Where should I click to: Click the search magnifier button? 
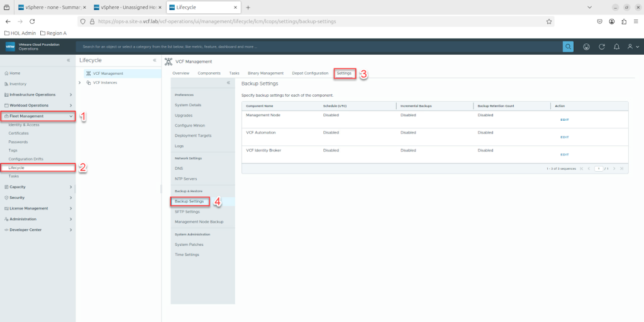click(568, 47)
